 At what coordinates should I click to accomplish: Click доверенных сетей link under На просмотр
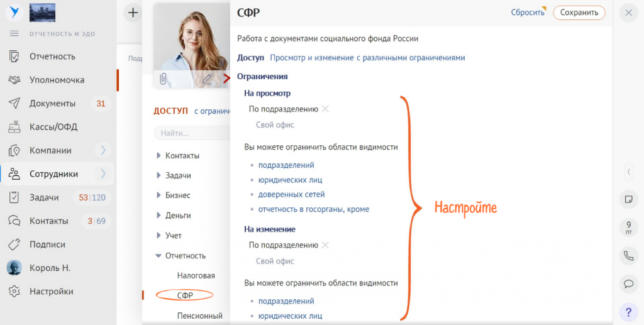tap(291, 194)
